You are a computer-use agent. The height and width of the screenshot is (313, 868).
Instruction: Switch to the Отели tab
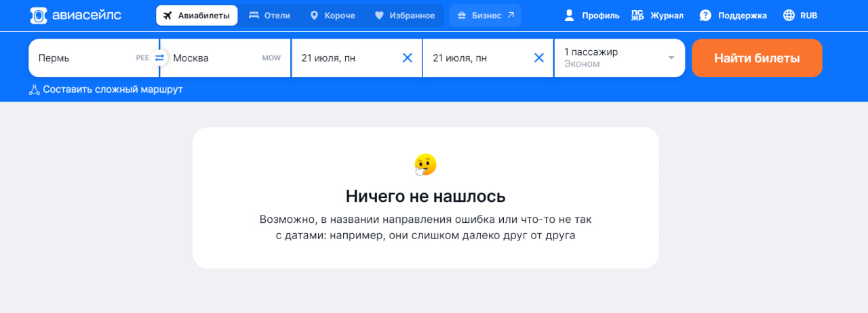click(x=269, y=16)
